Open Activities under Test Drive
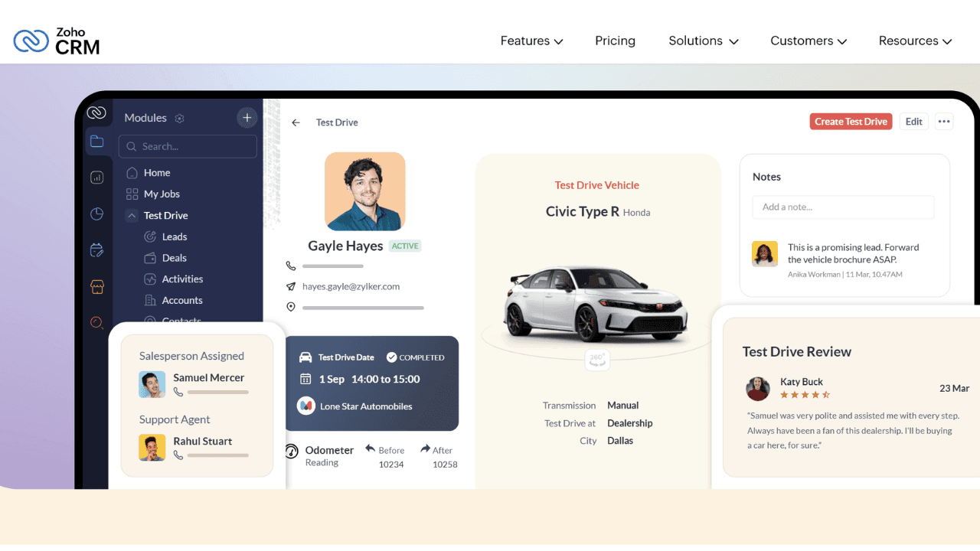The height and width of the screenshot is (551, 980). tap(182, 279)
